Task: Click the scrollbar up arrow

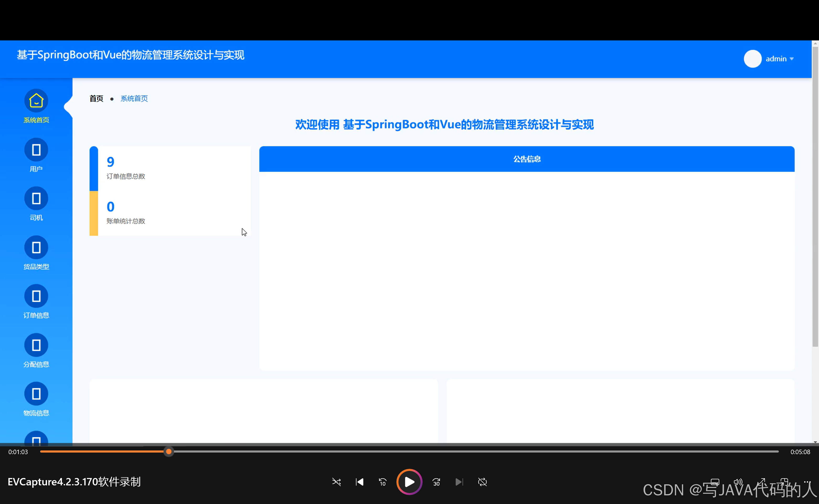Action: point(815,43)
